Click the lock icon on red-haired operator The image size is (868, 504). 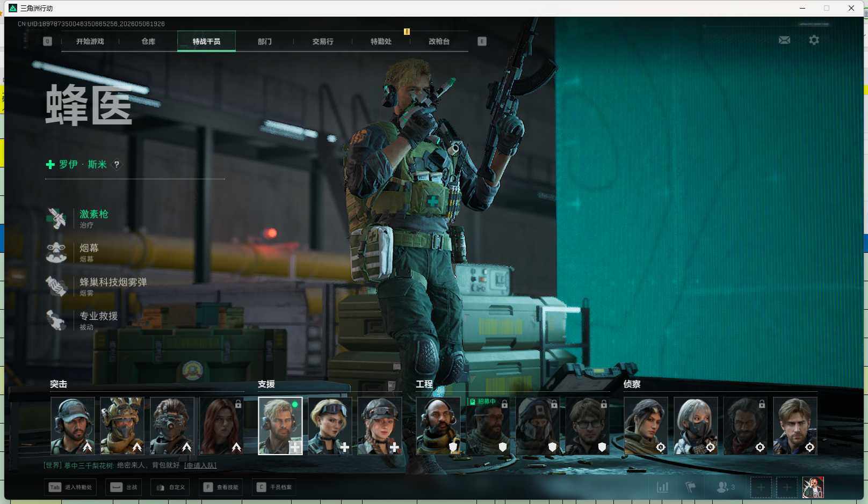pyautogui.click(x=238, y=404)
